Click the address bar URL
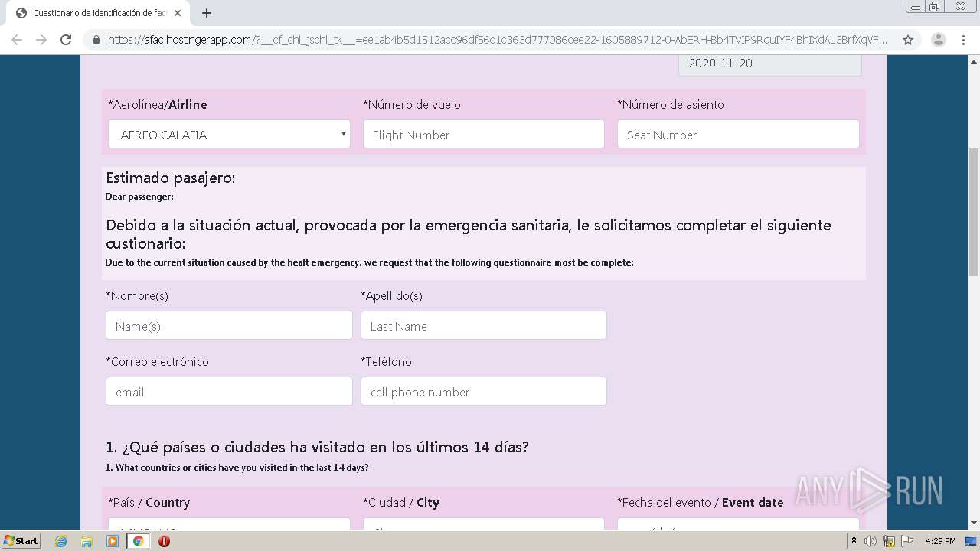This screenshot has height=551, width=980. pyautogui.click(x=498, y=40)
